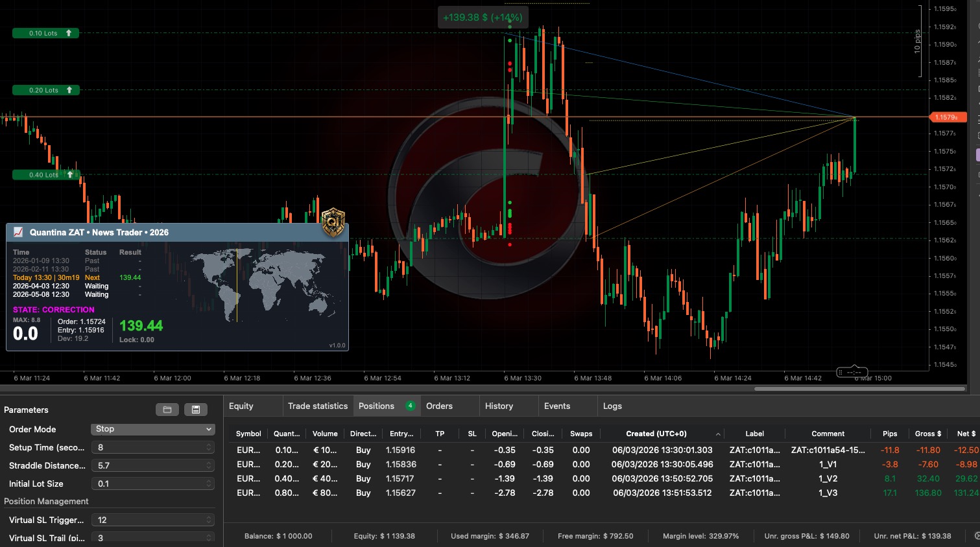Image resolution: width=980 pixels, height=547 pixels.
Task: Click the 0.40 Lots position marker
Action: pos(45,174)
